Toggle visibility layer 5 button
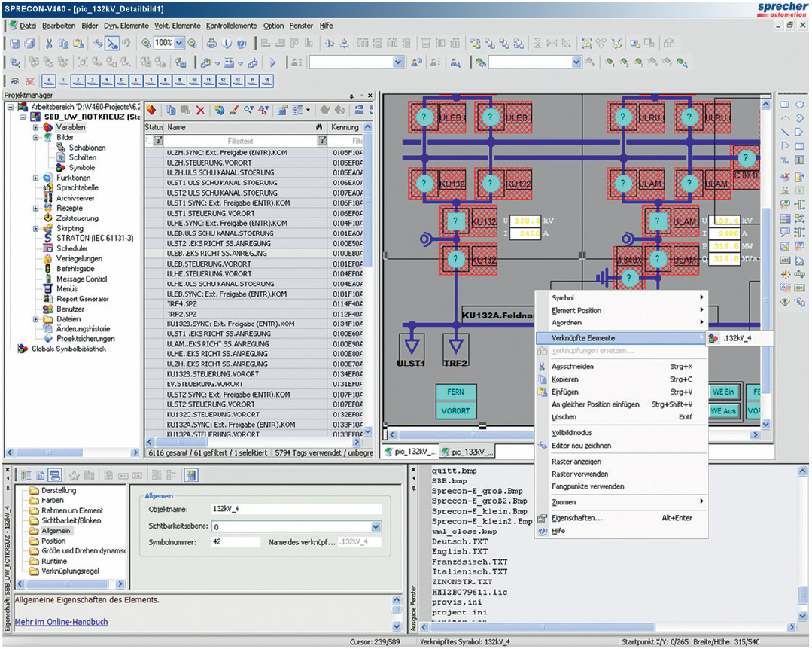The width and height of the screenshot is (812, 649). click(x=121, y=81)
